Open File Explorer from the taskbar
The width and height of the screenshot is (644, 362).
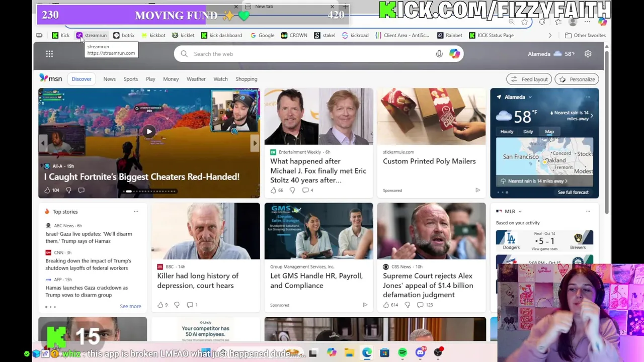tap(349, 353)
